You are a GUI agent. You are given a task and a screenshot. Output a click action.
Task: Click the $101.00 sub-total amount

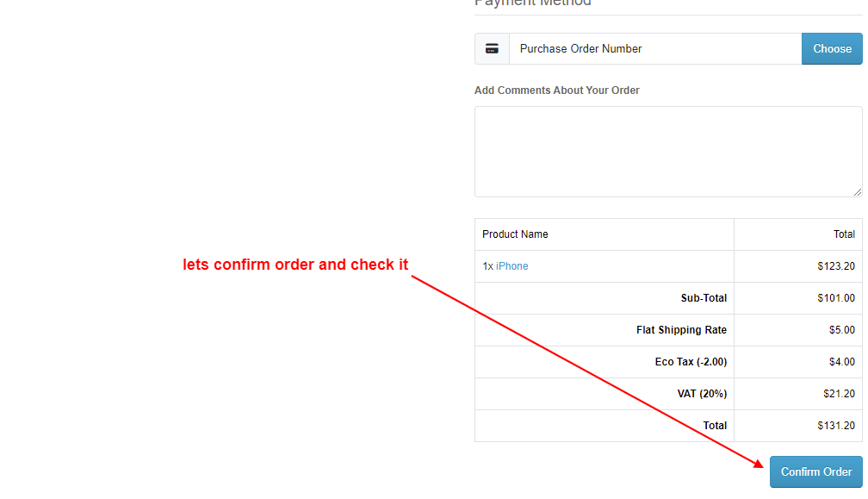(836, 298)
